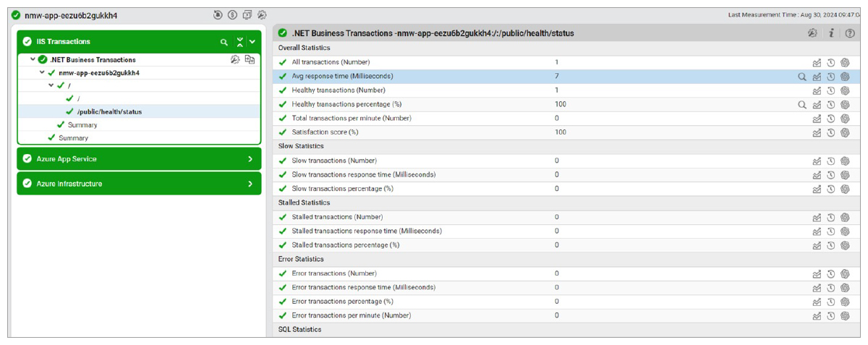Click the AI swirl icon for All transactions (Number)
The width and height of the screenshot is (868, 345).
(845, 63)
